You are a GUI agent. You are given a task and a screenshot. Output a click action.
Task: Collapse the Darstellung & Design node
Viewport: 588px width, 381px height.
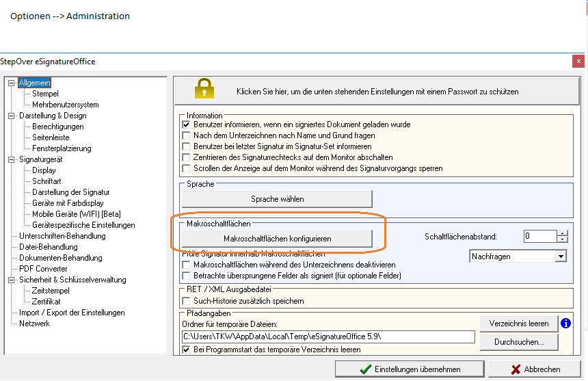12,116
